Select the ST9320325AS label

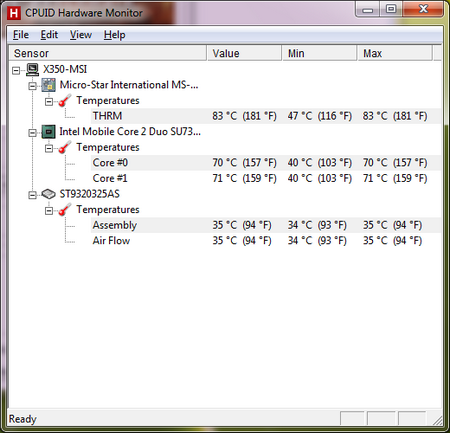click(x=89, y=194)
